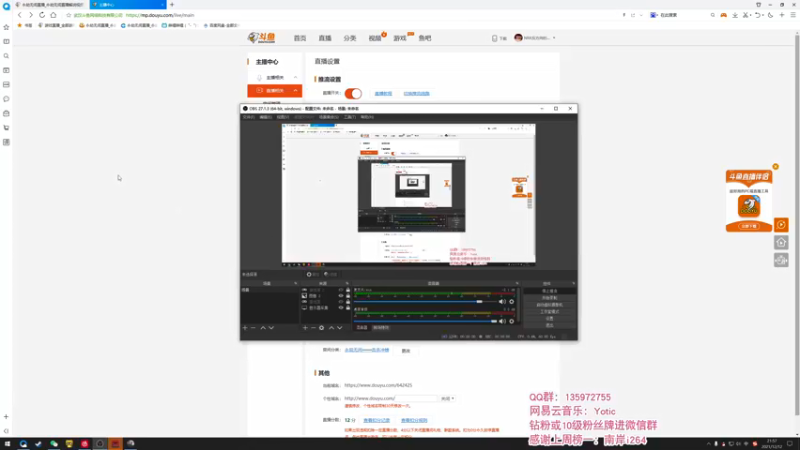Open first audio channel settings gear
This screenshot has height=450, width=800.
coord(512,302)
